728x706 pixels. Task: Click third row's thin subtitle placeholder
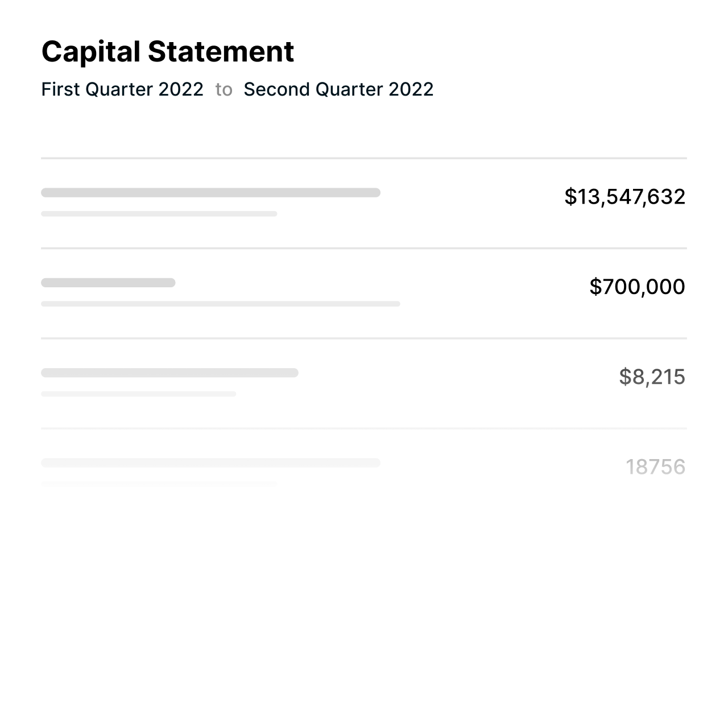pos(138,394)
